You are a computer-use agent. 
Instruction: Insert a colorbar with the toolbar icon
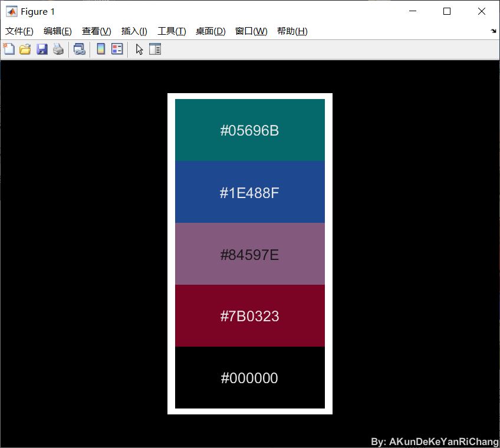coord(101,49)
